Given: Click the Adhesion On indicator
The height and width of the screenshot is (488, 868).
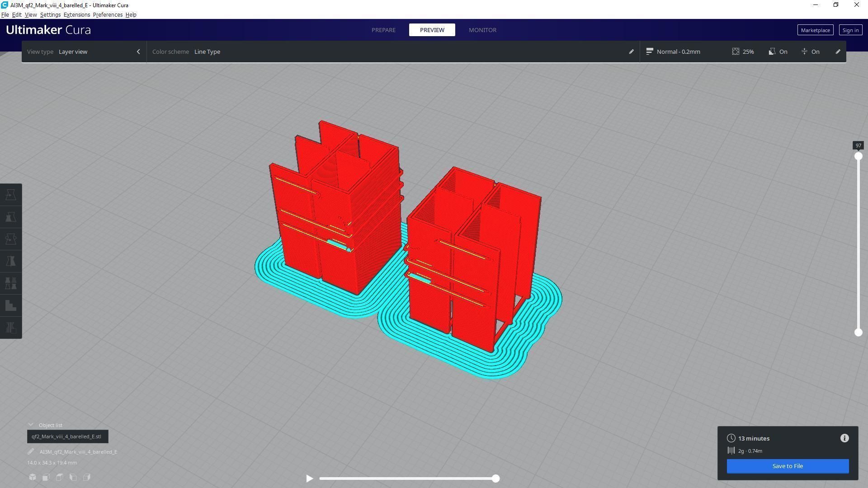Looking at the screenshot, I should click(810, 52).
